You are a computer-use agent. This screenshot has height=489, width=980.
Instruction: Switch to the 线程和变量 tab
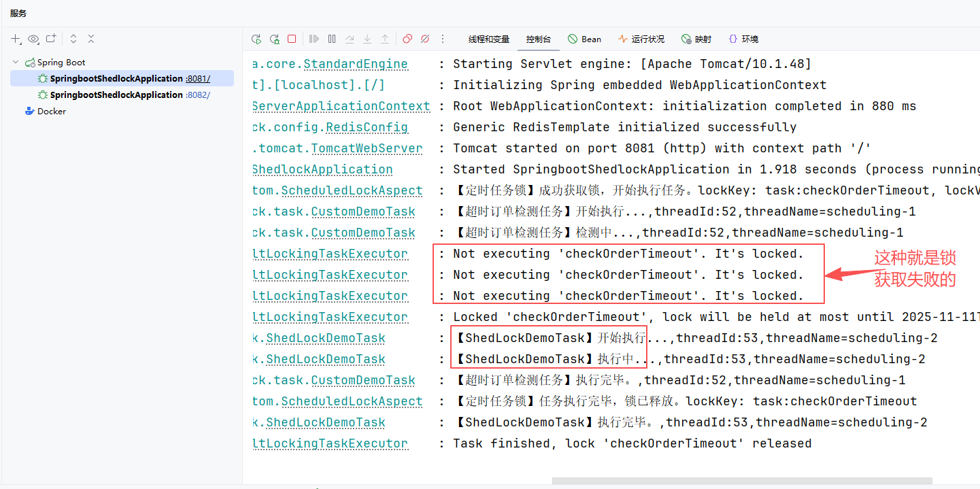coord(488,39)
